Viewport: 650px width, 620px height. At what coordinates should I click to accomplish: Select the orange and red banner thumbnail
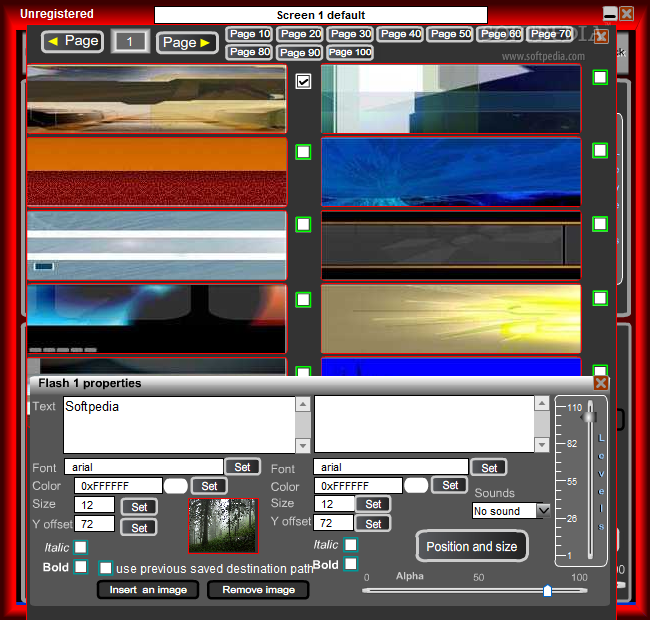[157, 172]
